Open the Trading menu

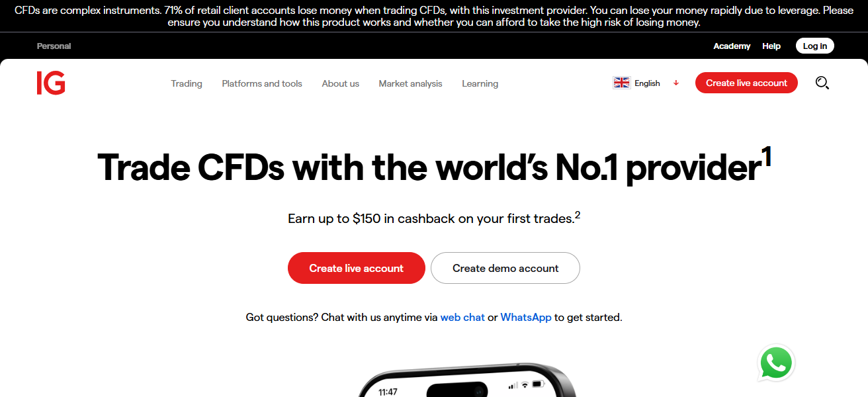[x=187, y=83]
